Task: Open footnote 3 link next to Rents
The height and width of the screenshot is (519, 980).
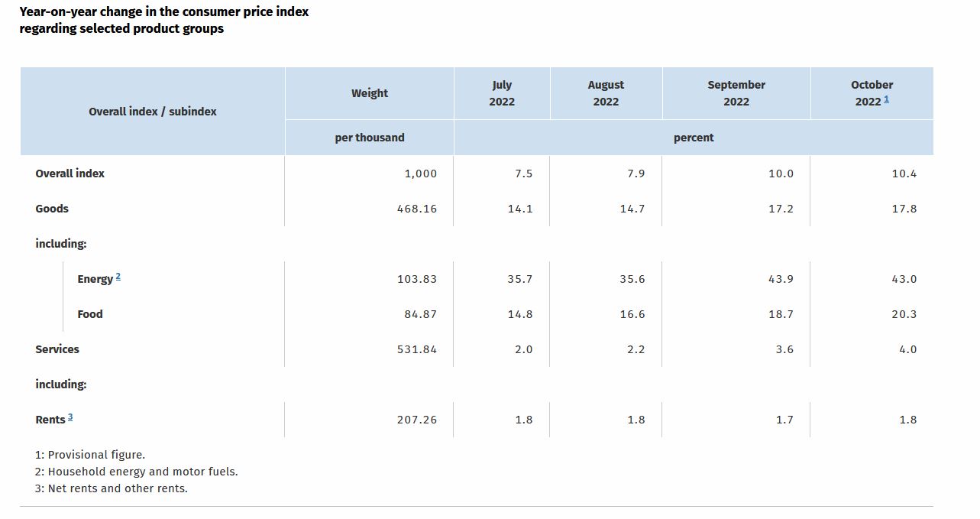Action: click(x=70, y=417)
